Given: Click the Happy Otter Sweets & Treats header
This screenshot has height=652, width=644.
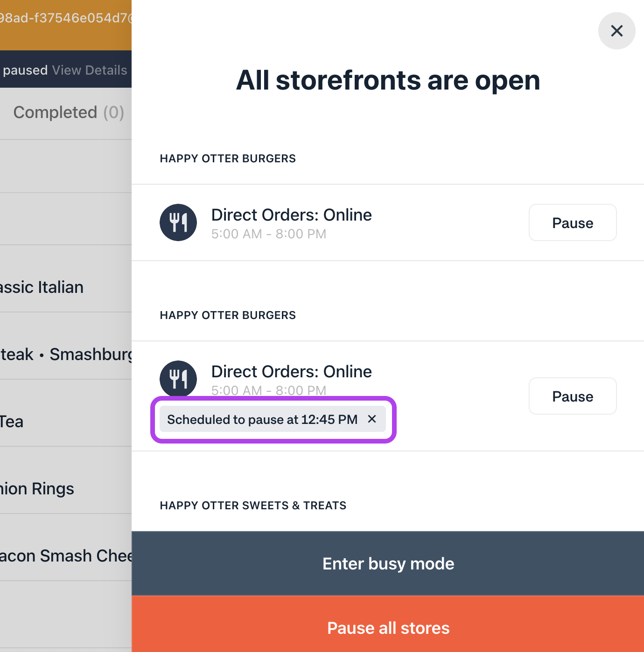Looking at the screenshot, I should pyautogui.click(x=253, y=506).
